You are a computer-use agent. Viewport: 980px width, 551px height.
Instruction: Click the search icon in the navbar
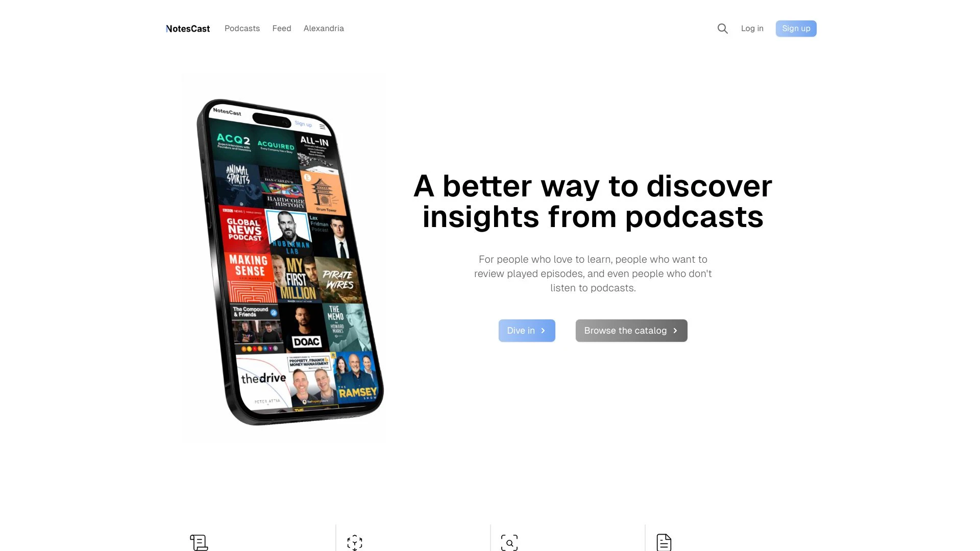coord(722,28)
